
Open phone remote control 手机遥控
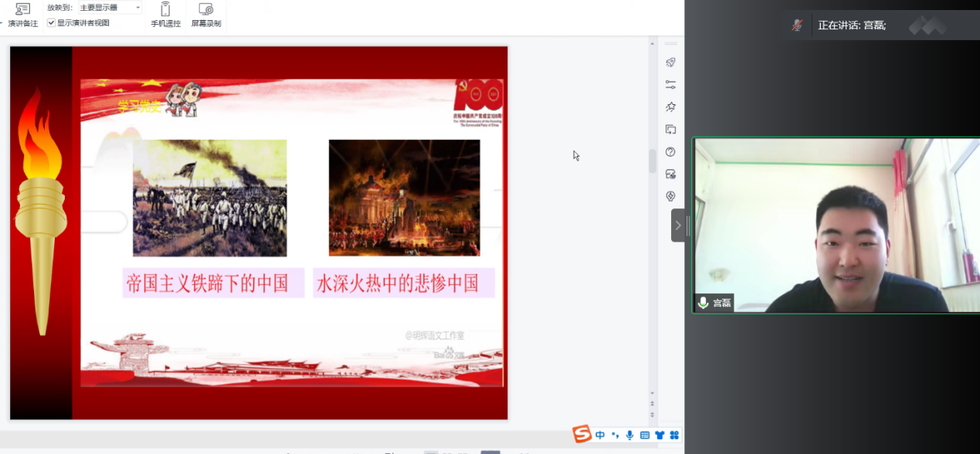(164, 14)
